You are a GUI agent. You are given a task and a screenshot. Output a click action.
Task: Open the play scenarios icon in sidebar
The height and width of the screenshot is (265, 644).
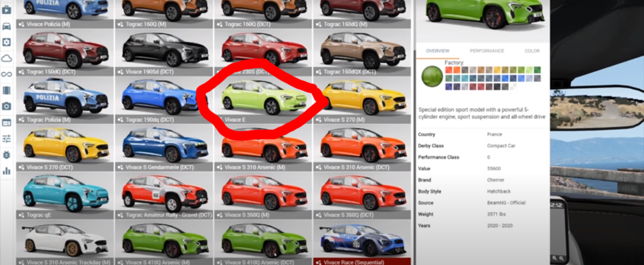coord(7,10)
